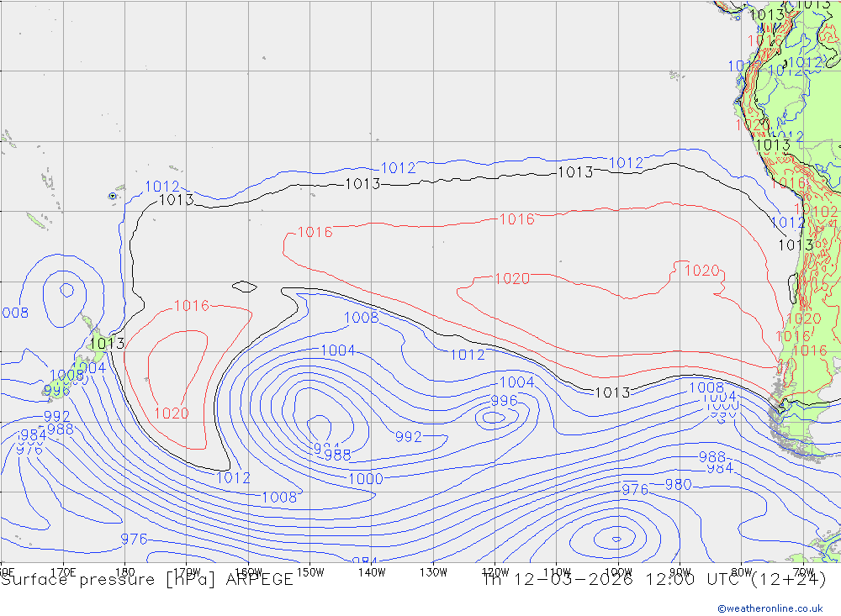Image resolution: width=841 pixels, height=616 pixels.
Task: Click the blue '1000' label south of 988 low
Action: 366,479
